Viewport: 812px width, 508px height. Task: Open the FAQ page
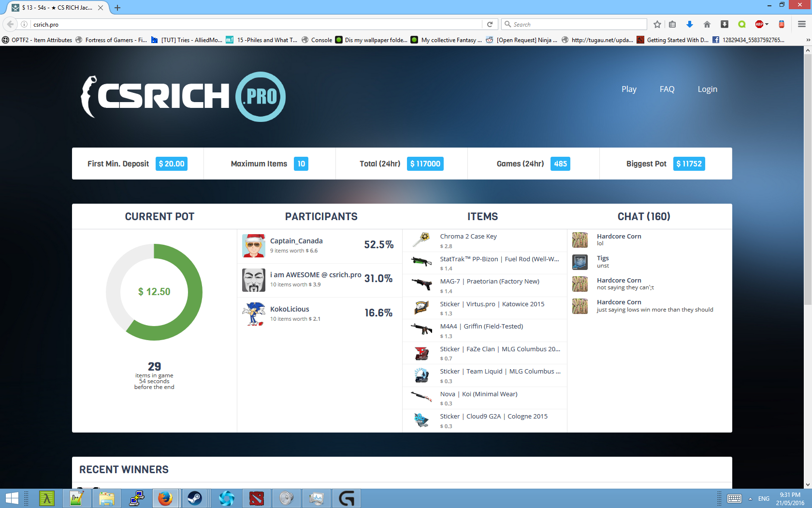(x=667, y=89)
